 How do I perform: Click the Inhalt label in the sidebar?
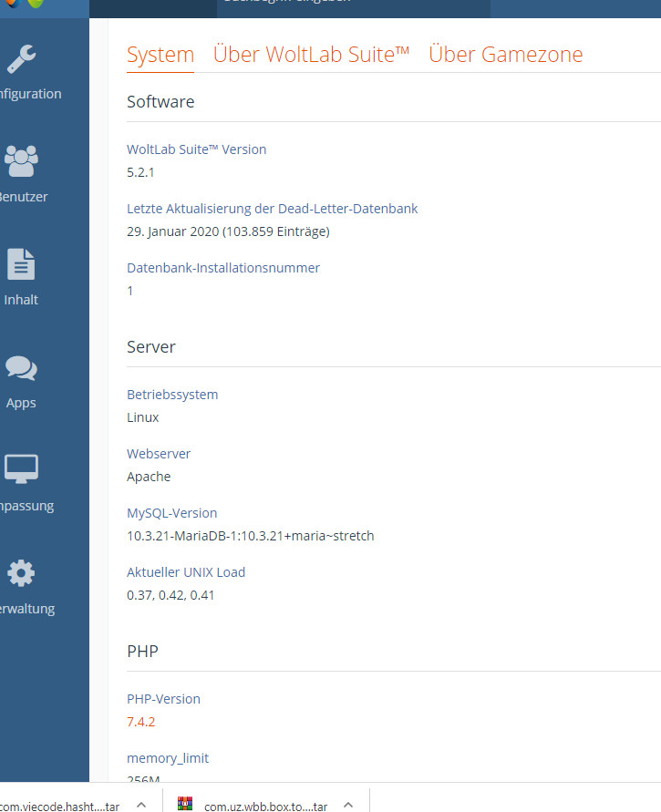point(21,300)
